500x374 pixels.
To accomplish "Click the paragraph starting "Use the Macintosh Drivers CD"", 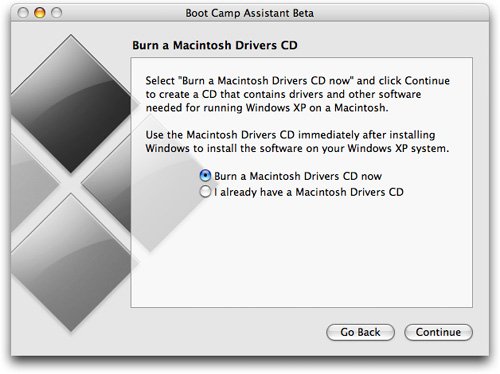I will tap(297, 141).
